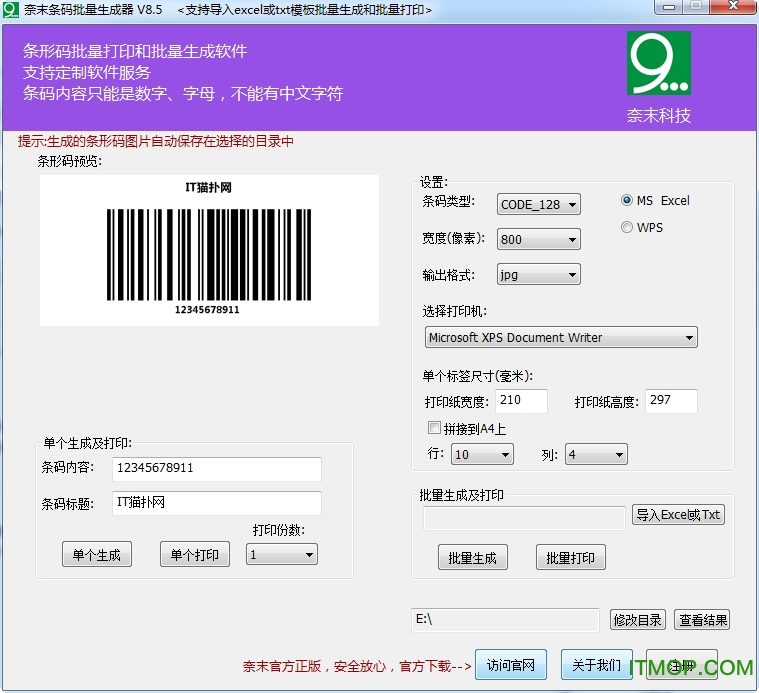759x693 pixels.
Task: Click the 奈末官方正版 red footer text
Action: coord(357,666)
